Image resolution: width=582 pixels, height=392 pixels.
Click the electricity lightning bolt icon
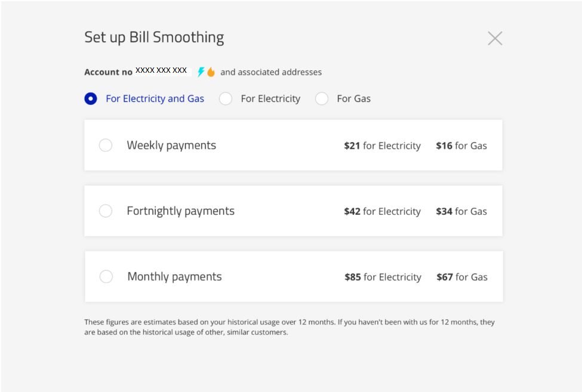(x=201, y=72)
